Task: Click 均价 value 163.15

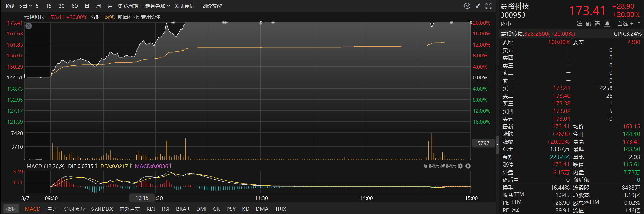Action: pyautogui.click(x=631, y=126)
